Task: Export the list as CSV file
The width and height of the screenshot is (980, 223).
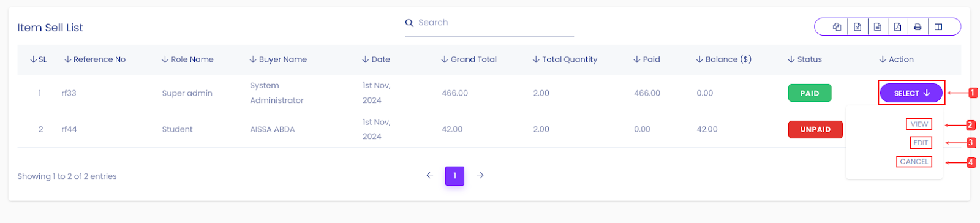Action: pos(878,27)
